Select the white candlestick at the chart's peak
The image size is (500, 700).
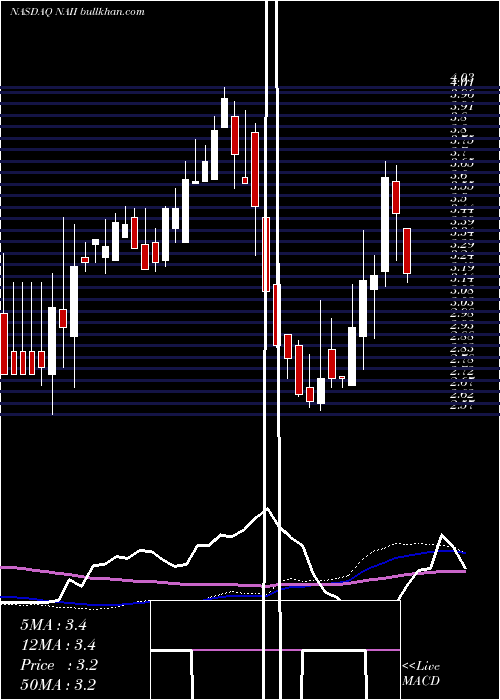coord(225,112)
